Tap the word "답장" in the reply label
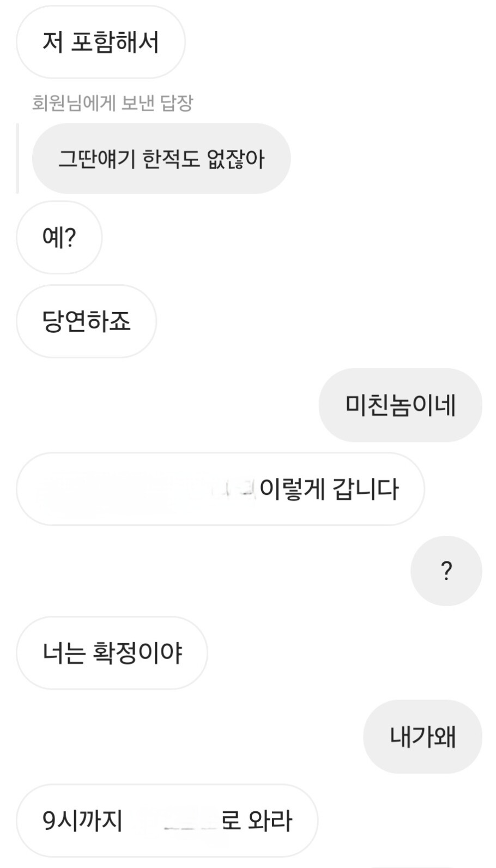496x868 pixels. point(177,103)
